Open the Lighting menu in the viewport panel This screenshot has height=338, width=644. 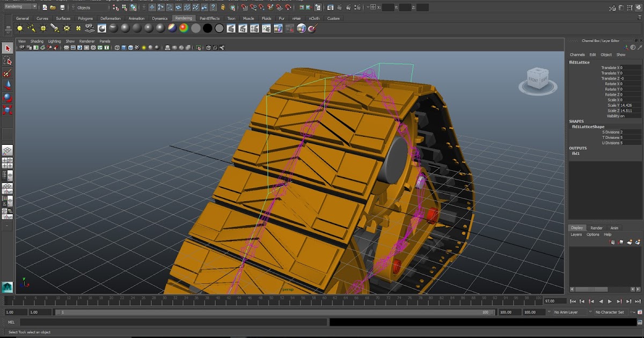click(55, 41)
